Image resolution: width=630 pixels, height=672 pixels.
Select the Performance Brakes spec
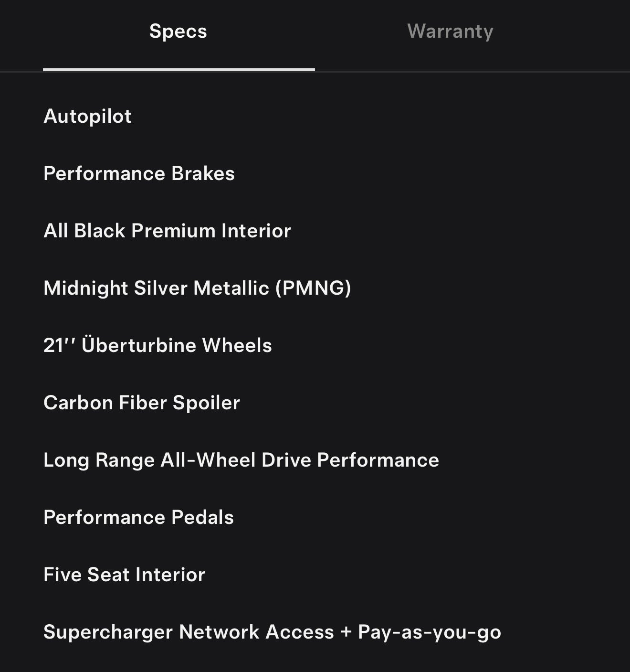coord(139,173)
